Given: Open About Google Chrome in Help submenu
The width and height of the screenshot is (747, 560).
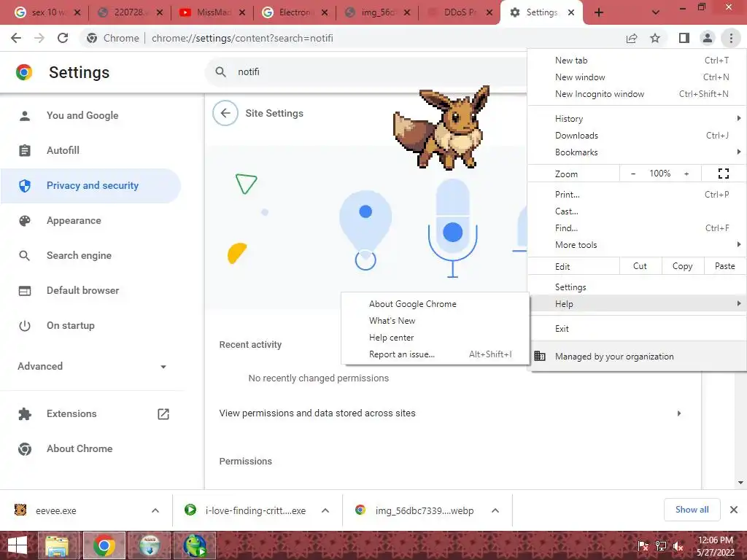Looking at the screenshot, I should (x=436, y=304).
